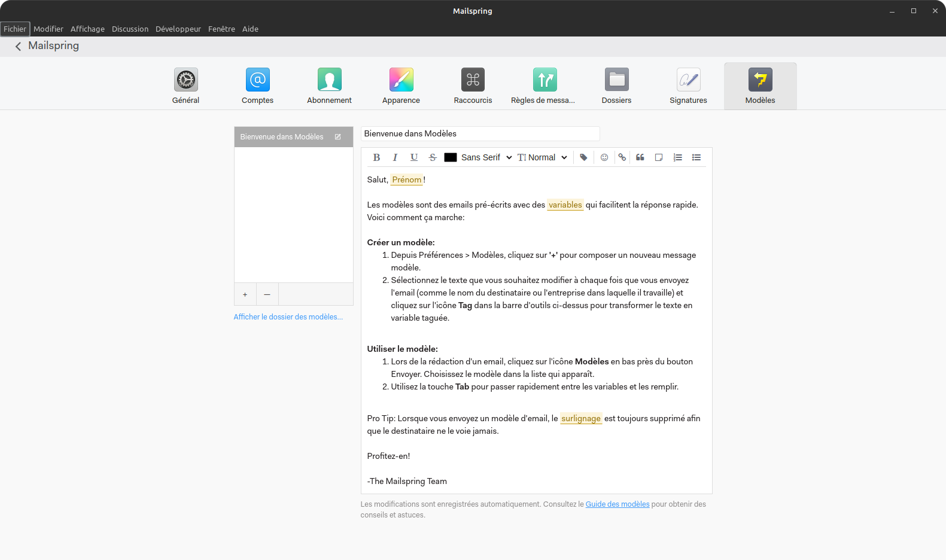This screenshot has width=946, height=560.
Task: Open the Sans Serif font dropdown
Action: pyautogui.click(x=486, y=157)
